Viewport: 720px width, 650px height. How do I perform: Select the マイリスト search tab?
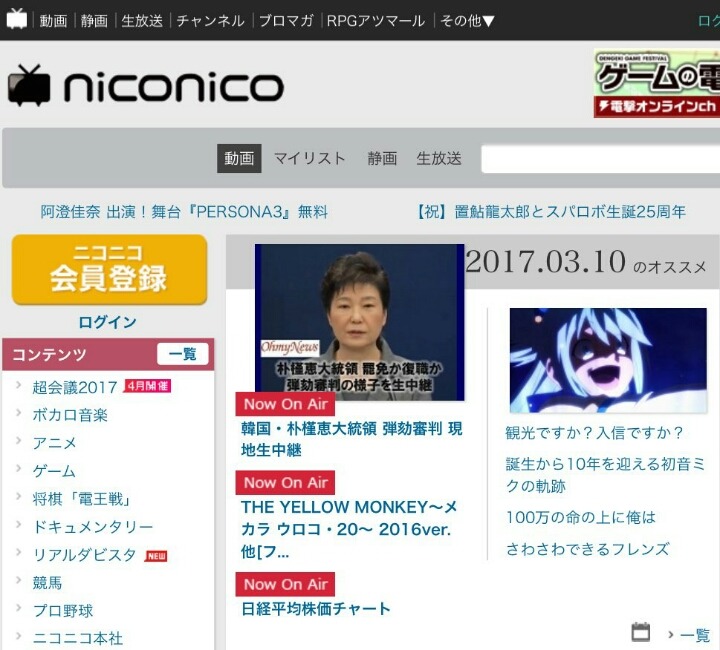point(309,158)
